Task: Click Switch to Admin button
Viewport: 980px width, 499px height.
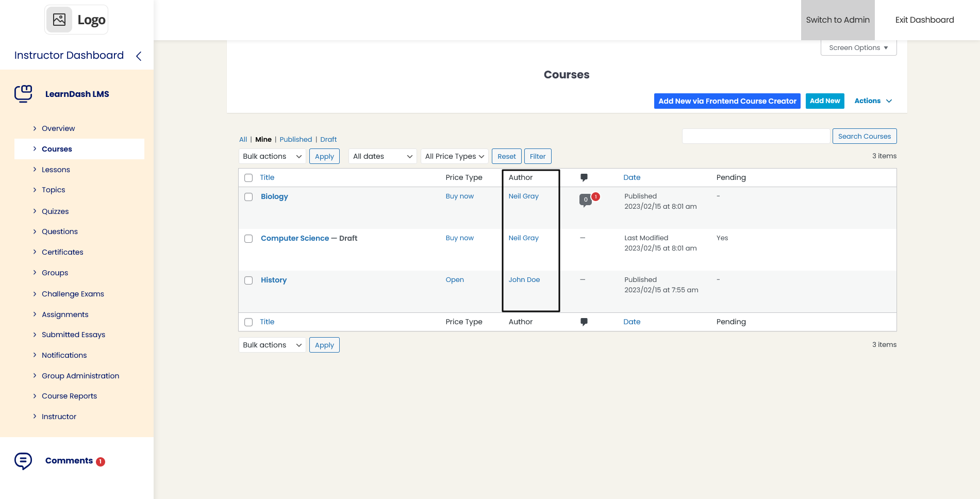Action: (838, 20)
